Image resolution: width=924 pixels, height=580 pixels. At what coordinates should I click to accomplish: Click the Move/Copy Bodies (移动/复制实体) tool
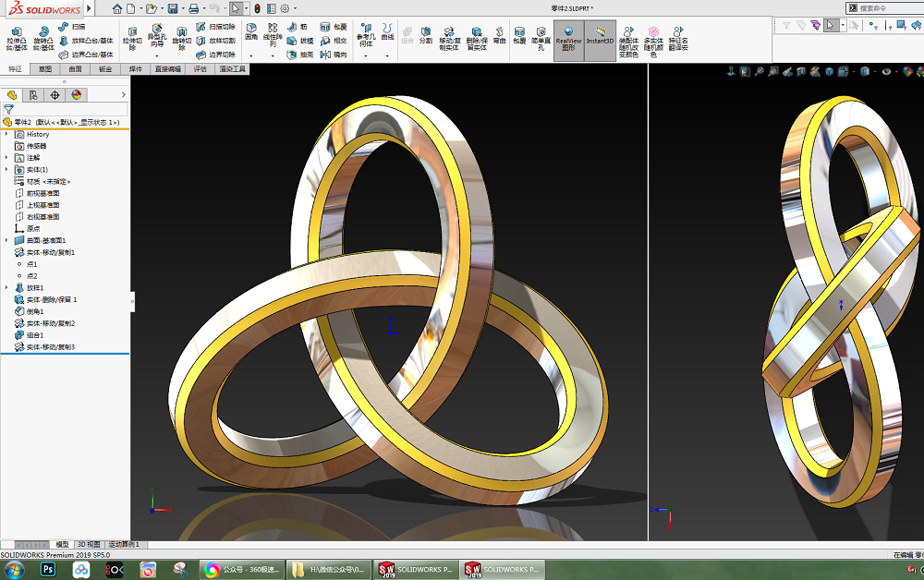click(x=449, y=39)
